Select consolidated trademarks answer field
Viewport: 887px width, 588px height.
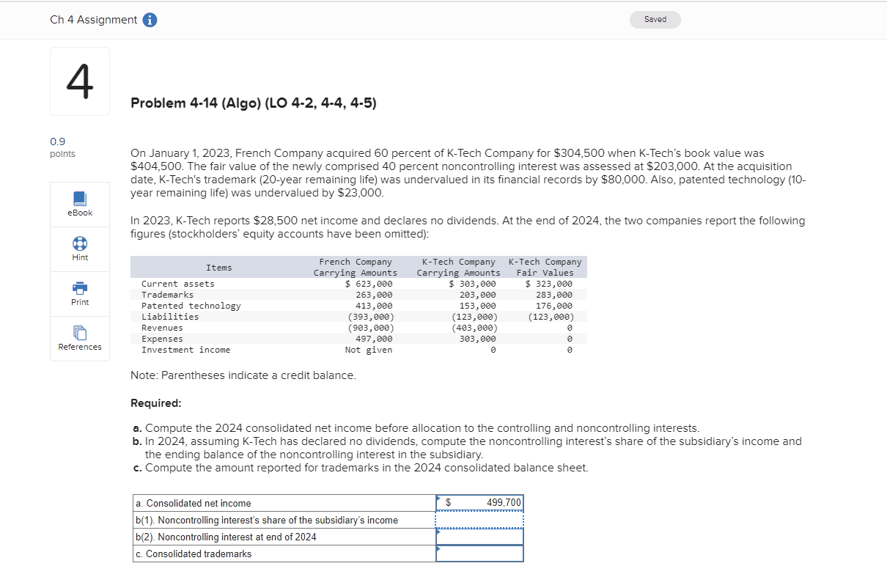(479, 554)
